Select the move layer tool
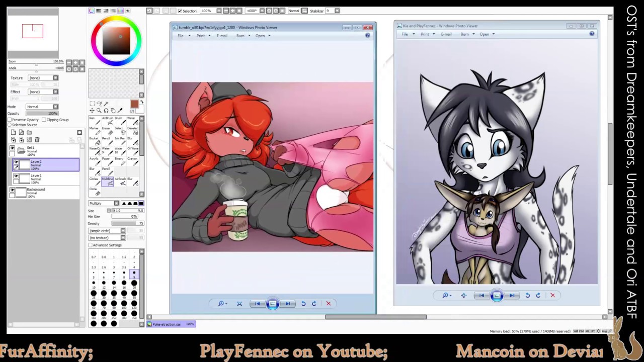This screenshot has width=644, height=362. click(x=92, y=110)
